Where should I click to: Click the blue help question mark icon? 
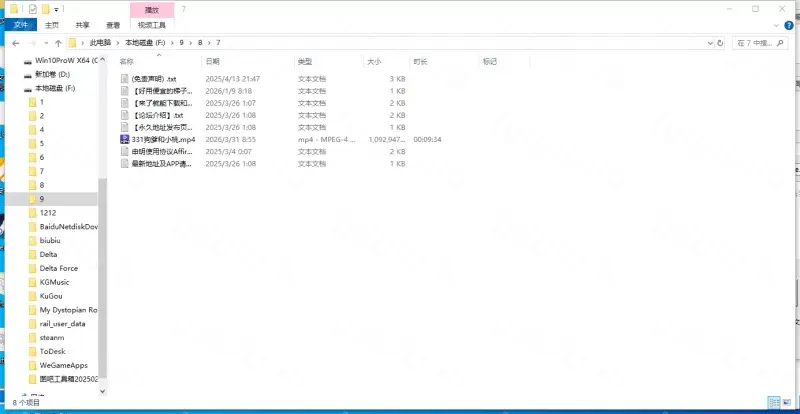tap(790, 24)
